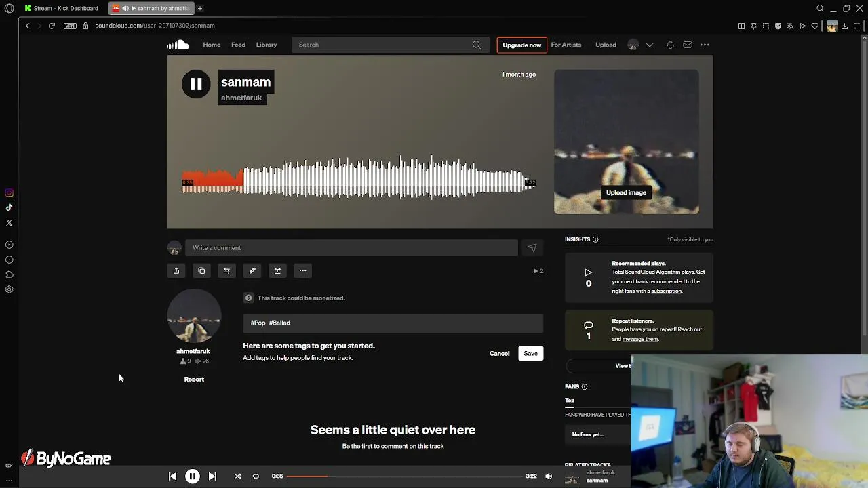Share the track with the share icon
Screen dimensions: 868x488
(x=176, y=271)
